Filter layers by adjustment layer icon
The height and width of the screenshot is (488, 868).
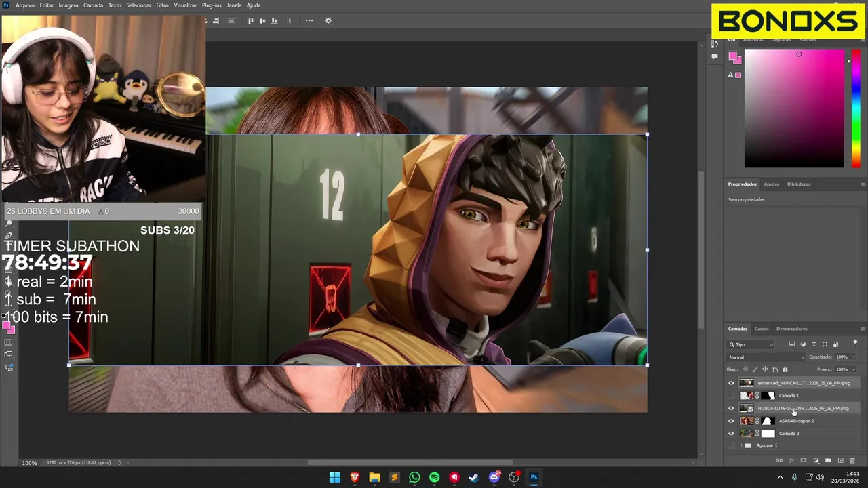[x=803, y=344]
